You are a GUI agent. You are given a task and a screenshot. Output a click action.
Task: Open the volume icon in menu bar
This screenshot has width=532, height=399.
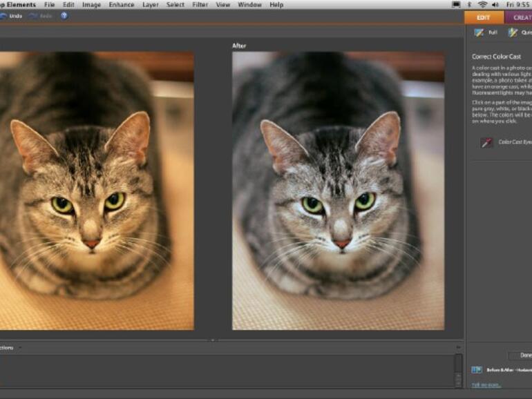pos(496,5)
